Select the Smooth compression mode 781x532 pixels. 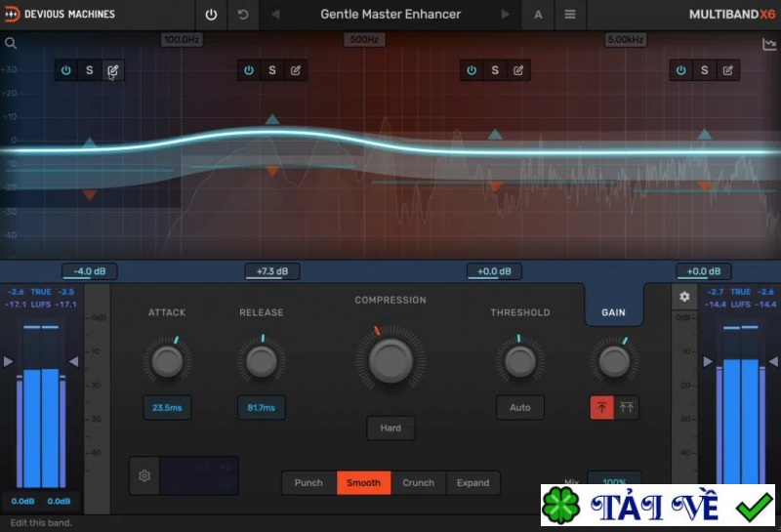364,482
